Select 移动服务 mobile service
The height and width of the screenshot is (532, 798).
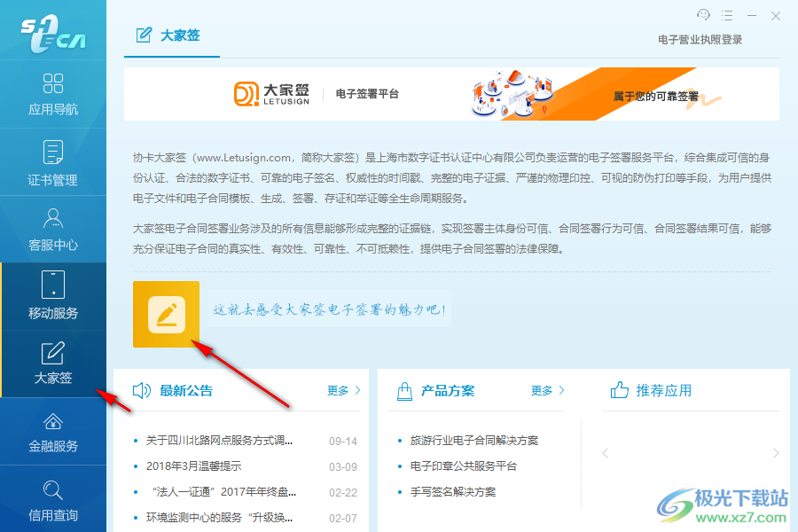[x=53, y=296]
